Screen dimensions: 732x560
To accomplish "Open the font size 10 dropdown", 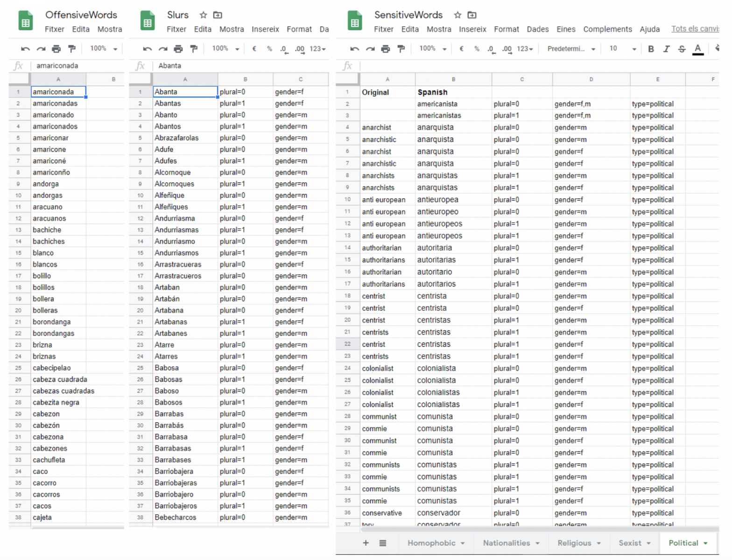I will (x=623, y=49).
